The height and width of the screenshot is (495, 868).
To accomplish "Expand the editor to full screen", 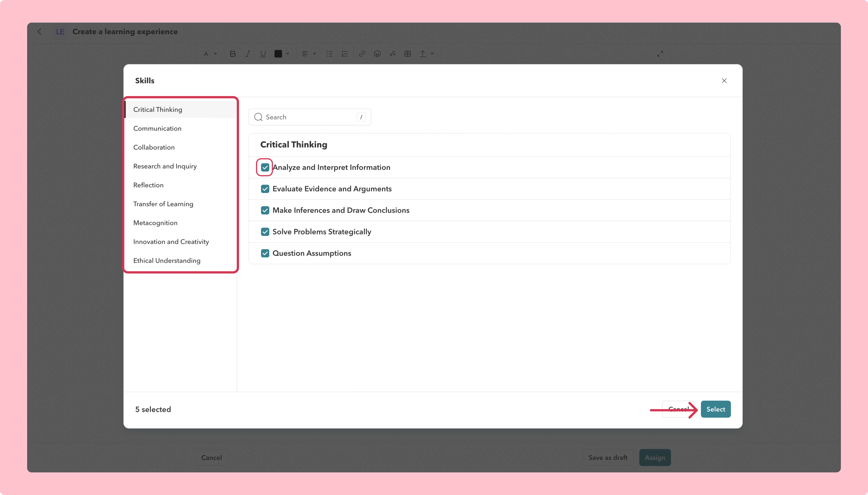I will 660,54.
